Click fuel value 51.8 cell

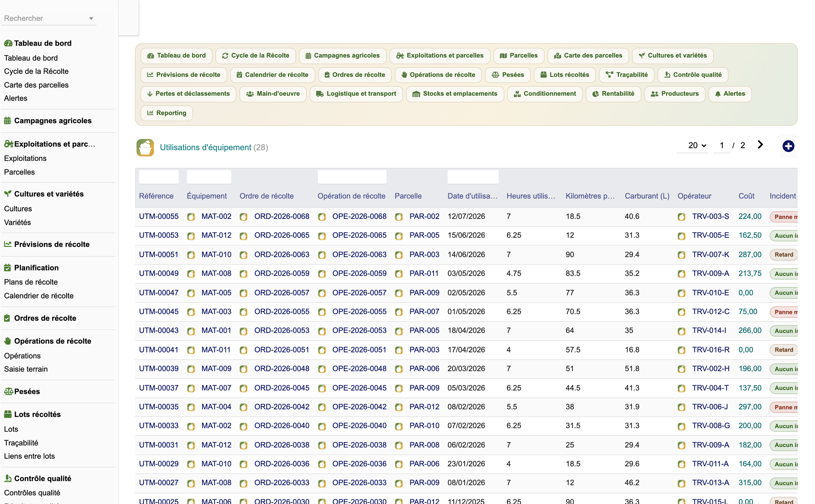point(632,368)
